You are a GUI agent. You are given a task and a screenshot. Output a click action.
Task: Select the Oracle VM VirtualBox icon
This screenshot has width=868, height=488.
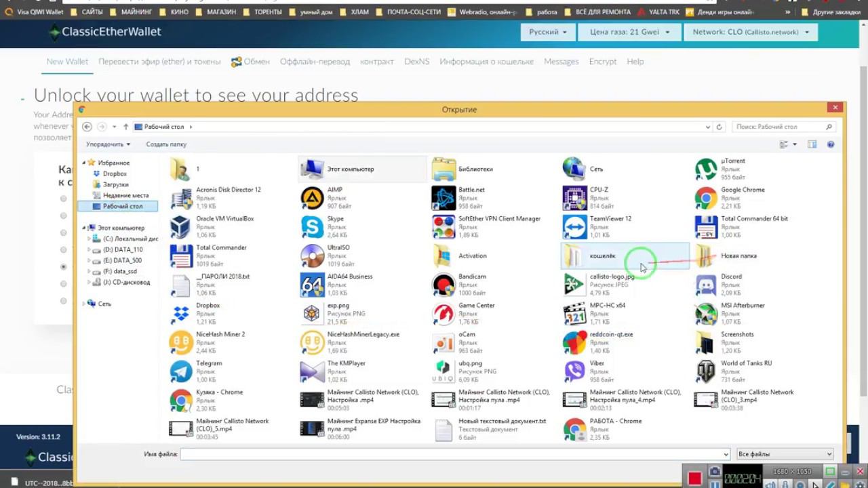[x=181, y=227]
